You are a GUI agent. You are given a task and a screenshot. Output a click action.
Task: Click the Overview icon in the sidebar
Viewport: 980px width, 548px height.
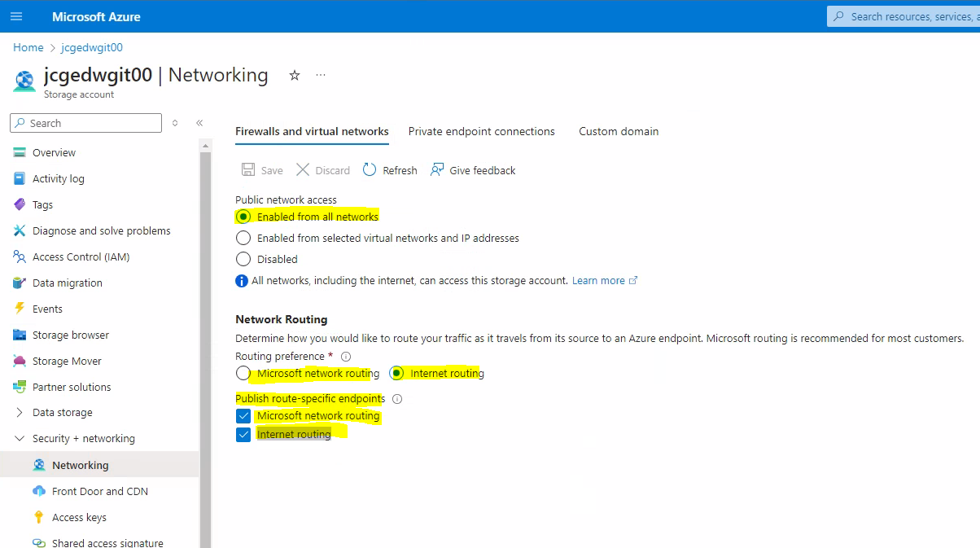20,152
